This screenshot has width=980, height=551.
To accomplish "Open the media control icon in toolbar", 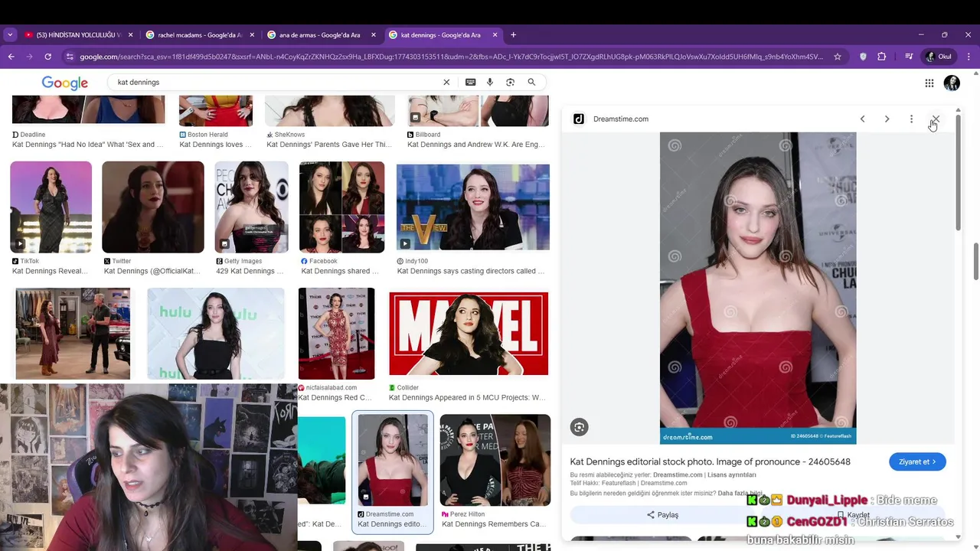I will (x=909, y=57).
